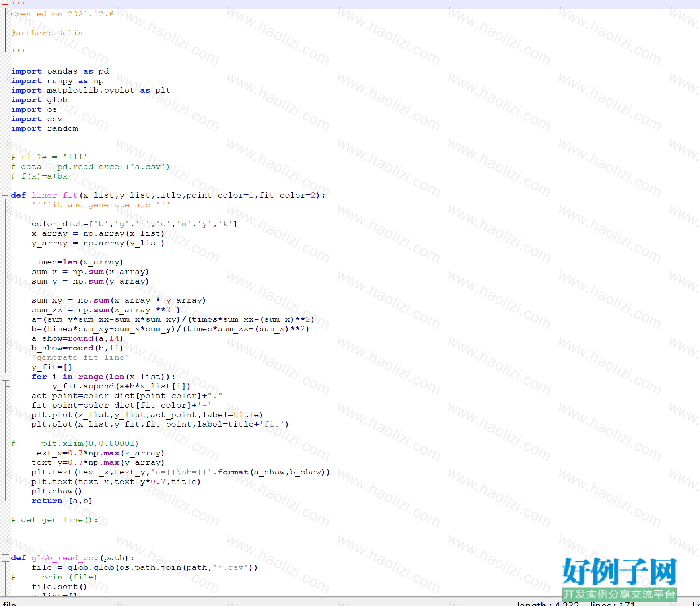Click the 'def glob_read_csv(path):' line
Screen dimensions: 700x606
click(72, 558)
